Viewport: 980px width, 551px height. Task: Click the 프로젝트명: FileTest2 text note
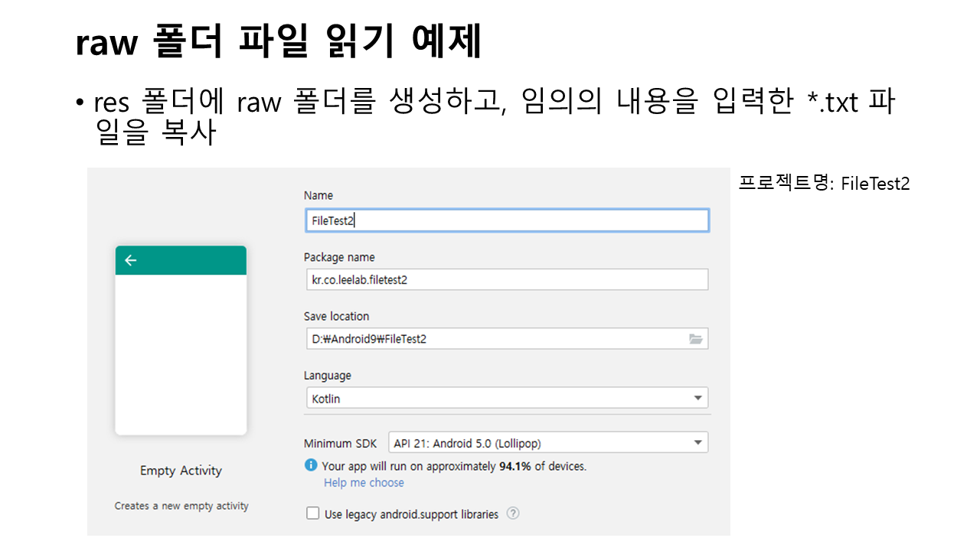pyautogui.click(x=824, y=184)
